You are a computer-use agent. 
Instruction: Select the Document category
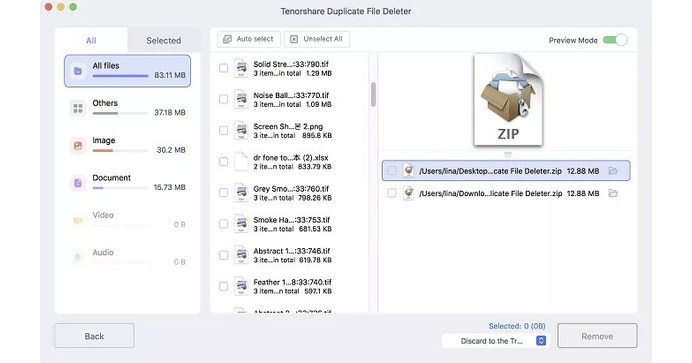[128, 183]
